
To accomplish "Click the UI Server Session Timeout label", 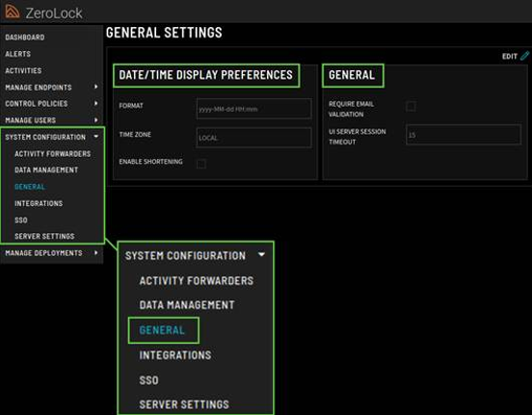I will pyautogui.click(x=357, y=137).
